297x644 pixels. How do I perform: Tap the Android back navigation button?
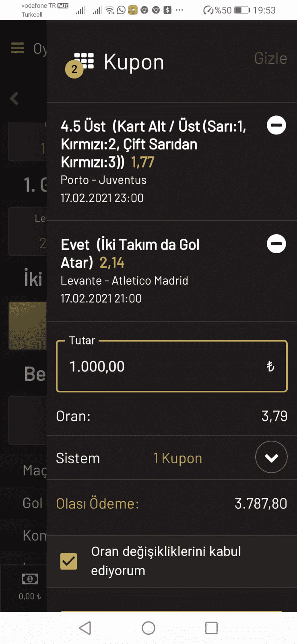[x=85, y=628]
